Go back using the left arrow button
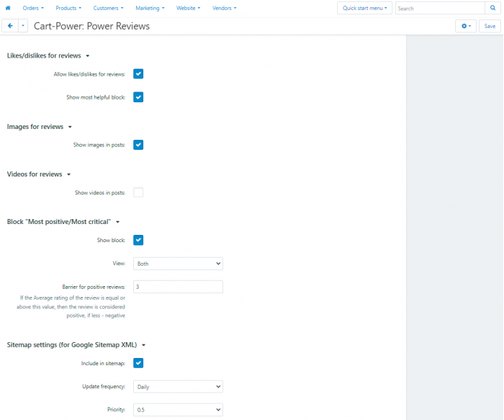This screenshot has height=420, width=504. pos(10,26)
